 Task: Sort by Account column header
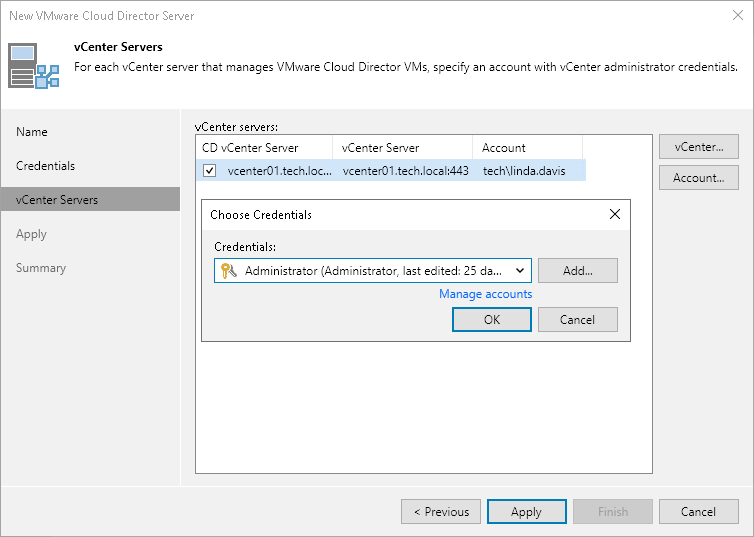(x=528, y=148)
